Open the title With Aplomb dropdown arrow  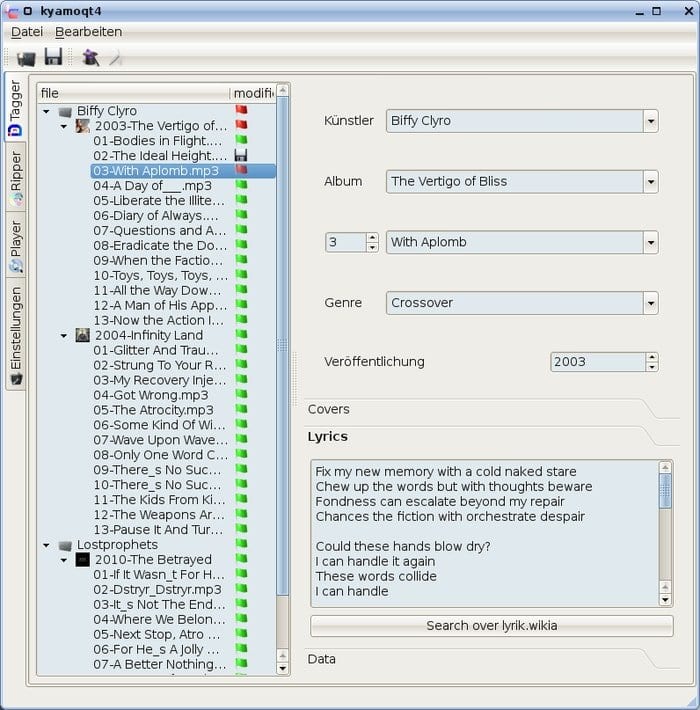[x=651, y=242]
